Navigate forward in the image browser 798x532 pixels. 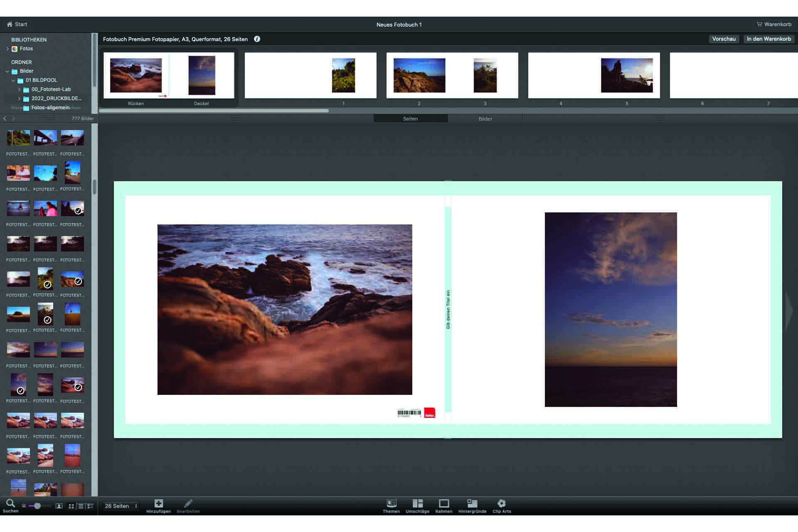13,118
